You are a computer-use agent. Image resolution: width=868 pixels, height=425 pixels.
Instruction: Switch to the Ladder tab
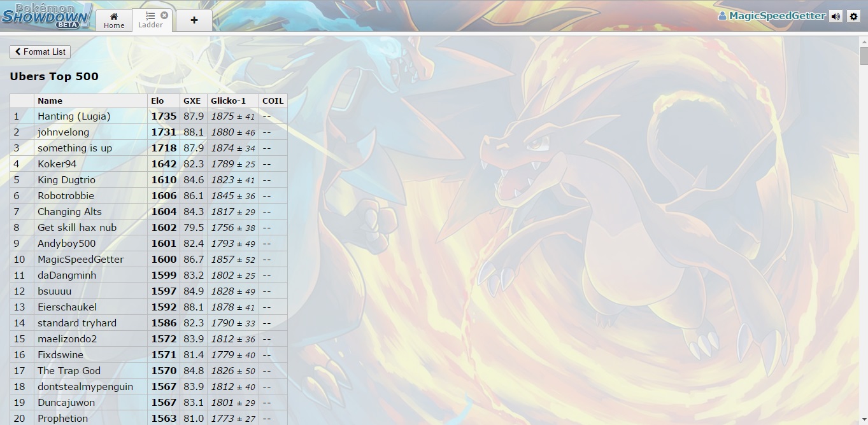(150, 20)
